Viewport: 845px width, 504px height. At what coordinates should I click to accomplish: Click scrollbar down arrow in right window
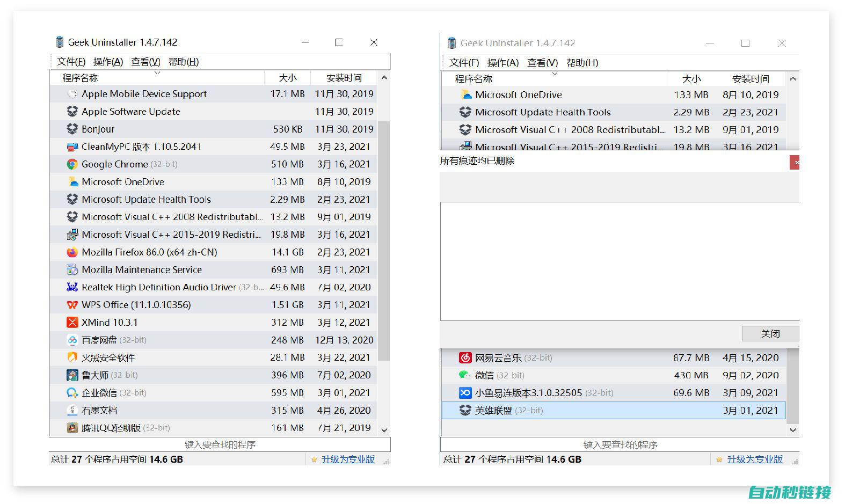[793, 430]
